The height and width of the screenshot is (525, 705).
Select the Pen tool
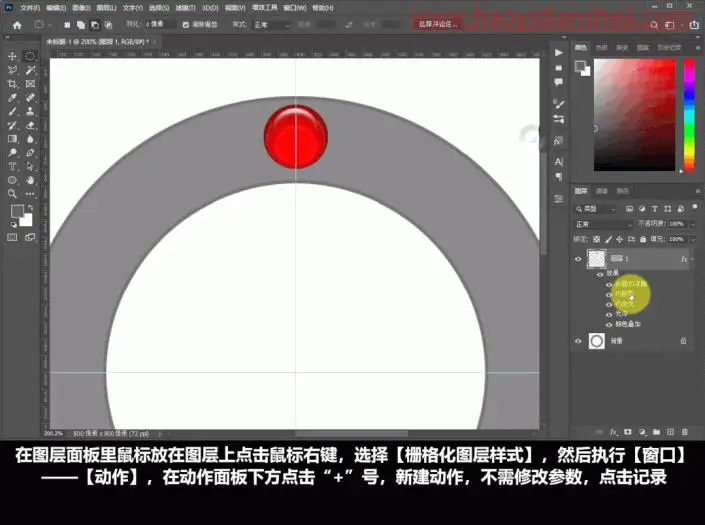(30, 153)
